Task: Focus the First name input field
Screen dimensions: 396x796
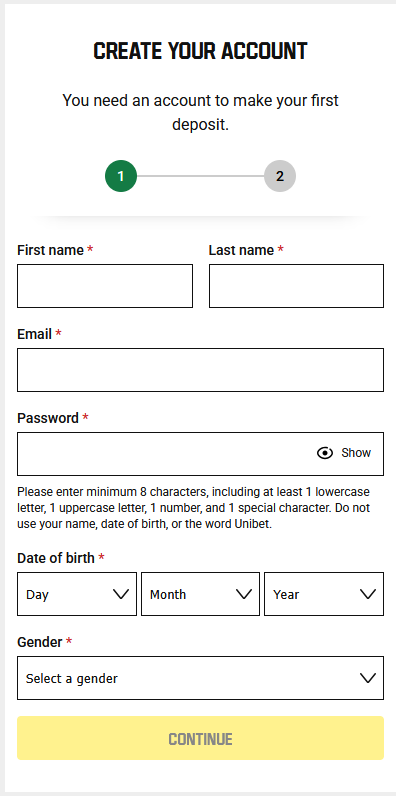Action: coord(105,286)
